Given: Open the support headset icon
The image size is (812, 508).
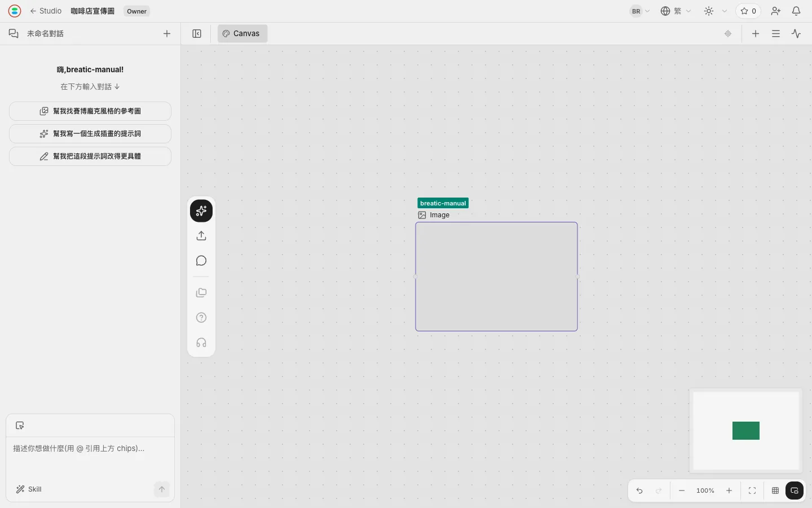Looking at the screenshot, I should point(201,343).
